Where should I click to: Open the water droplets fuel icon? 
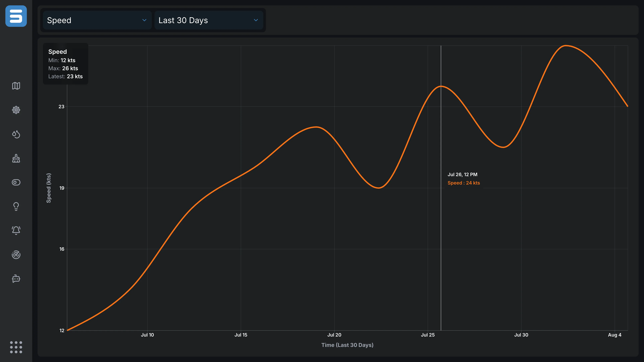click(x=16, y=134)
